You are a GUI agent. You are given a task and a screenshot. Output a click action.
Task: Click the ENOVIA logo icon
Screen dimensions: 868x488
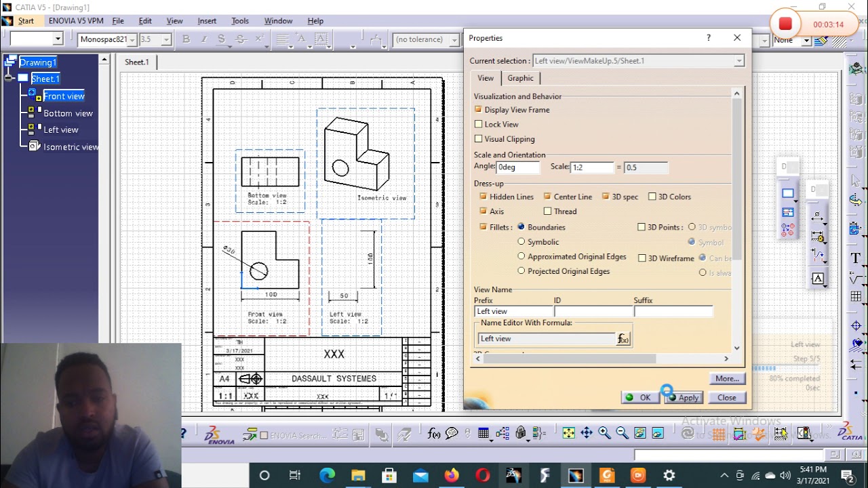[219, 435]
